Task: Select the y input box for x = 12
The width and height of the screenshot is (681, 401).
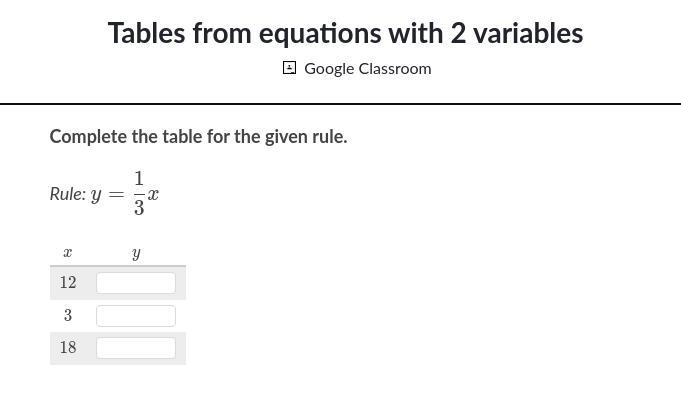Action: 136,283
